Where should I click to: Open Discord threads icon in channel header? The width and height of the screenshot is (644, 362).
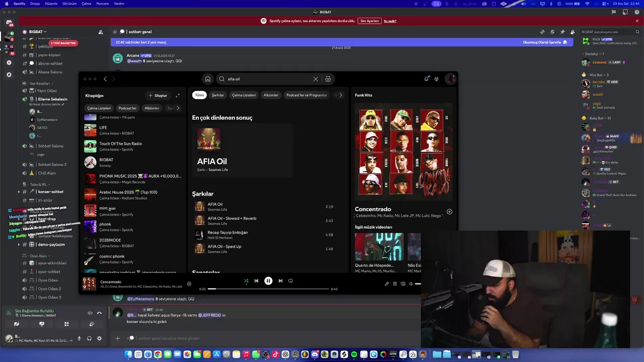pyautogui.click(x=542, y=32)
